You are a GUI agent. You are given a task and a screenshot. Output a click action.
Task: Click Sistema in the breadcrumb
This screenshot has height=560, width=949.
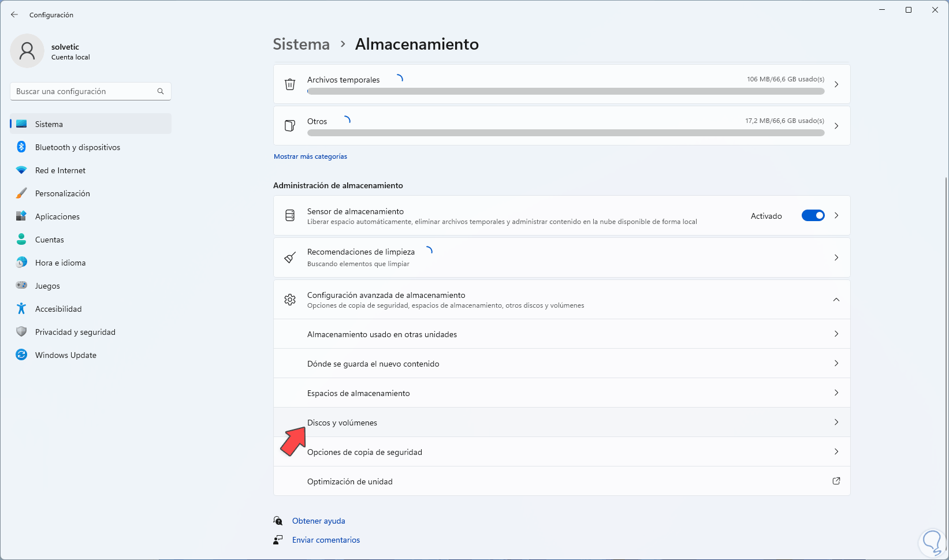(x=301, y=44)
